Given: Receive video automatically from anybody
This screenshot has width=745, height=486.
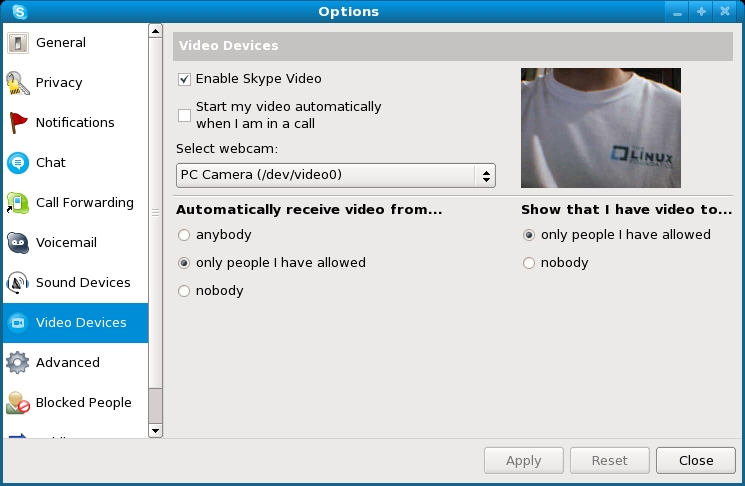Looking at the screenshot, I should pyautogui.click(x=184, y=235).
